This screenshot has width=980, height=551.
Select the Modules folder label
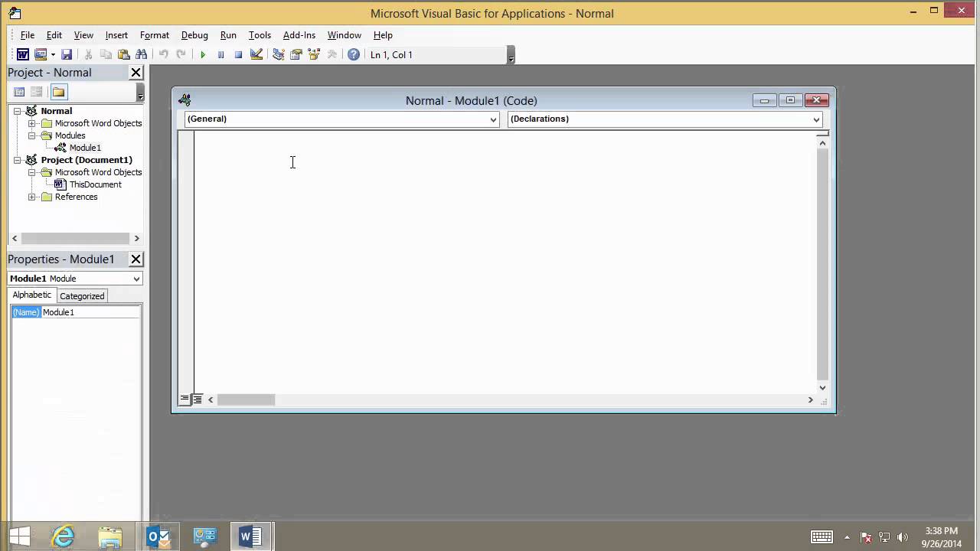pos(70,135)
